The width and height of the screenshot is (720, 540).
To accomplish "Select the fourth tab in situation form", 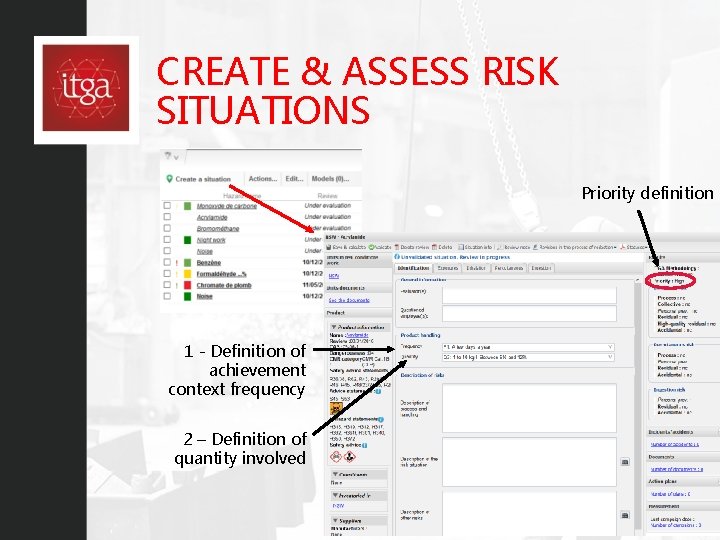I will tap(509, 268).
